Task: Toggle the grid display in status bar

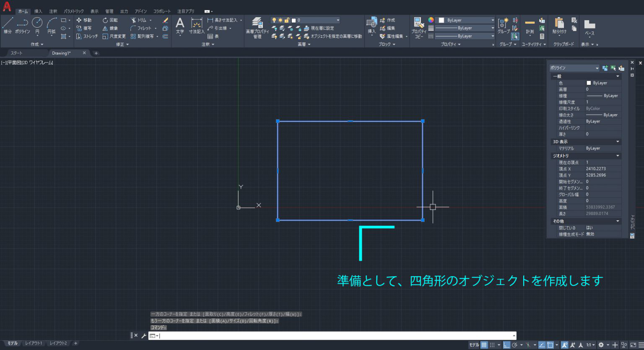Action: pyautogui.click(x=484, y=345)
